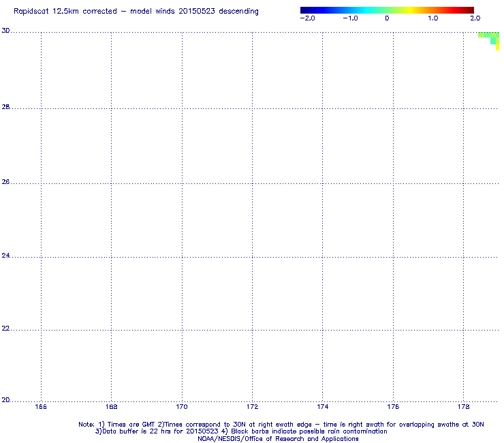Click the latitude label '22'
The height and width of the screenshot is (443, 504).
click(x=5, y=329)
